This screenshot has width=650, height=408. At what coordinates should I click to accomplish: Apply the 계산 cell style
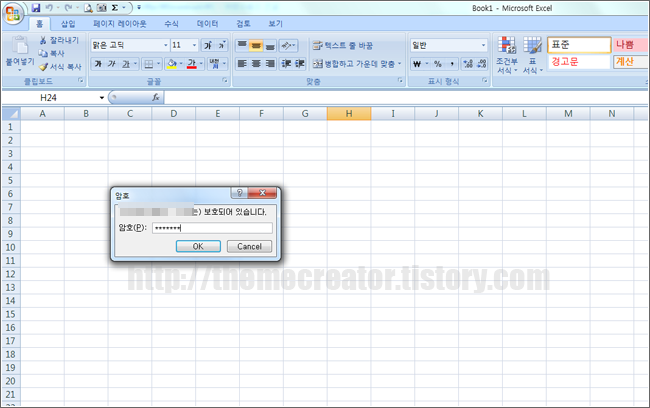pos(630,62)
